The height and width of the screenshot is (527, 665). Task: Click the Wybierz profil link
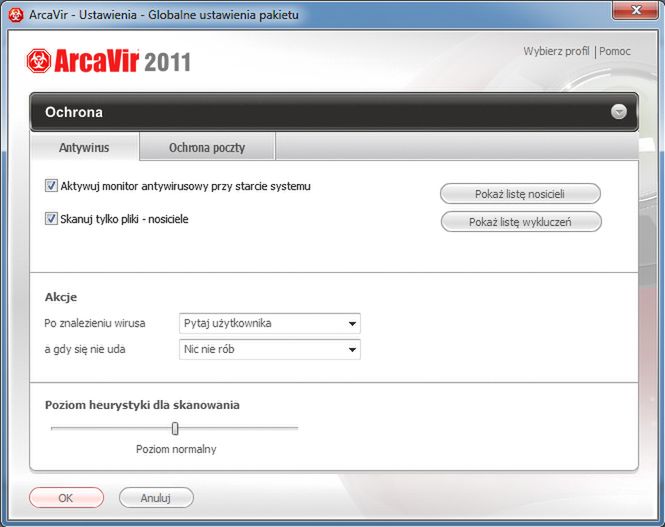click(x=556, y=51)
